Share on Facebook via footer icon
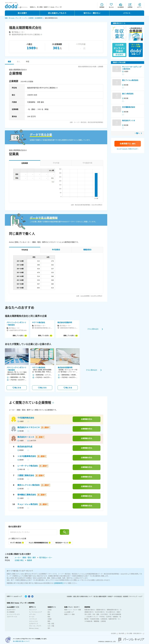This screenshot has height=644, width=149. (29, 596)
